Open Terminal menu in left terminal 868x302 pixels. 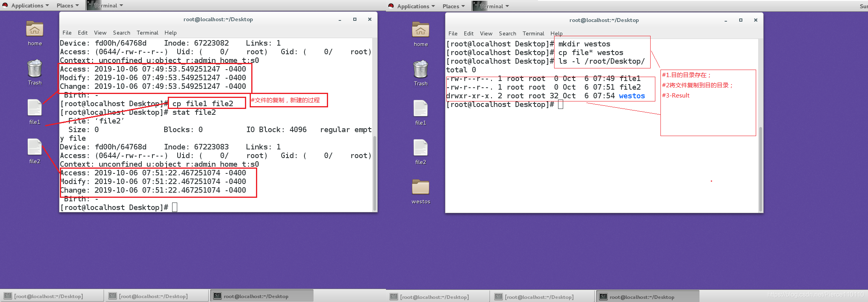(x=147, y=33)
